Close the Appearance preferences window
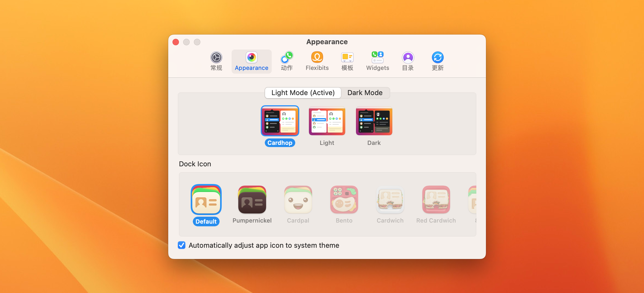This screenshot has width=644, height=293. click(176, 42)
